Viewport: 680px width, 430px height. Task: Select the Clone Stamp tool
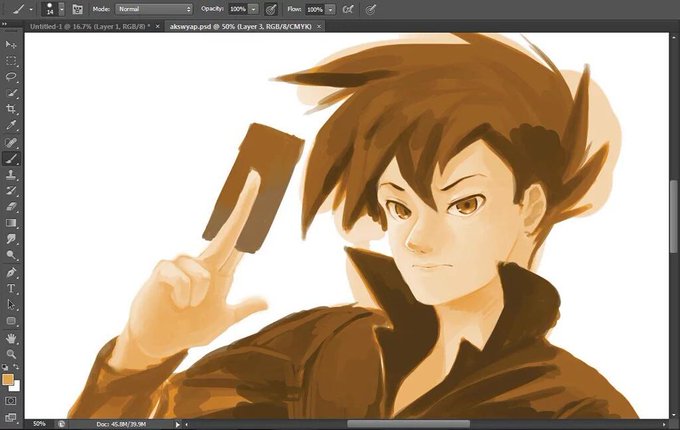tap(11, 175)
